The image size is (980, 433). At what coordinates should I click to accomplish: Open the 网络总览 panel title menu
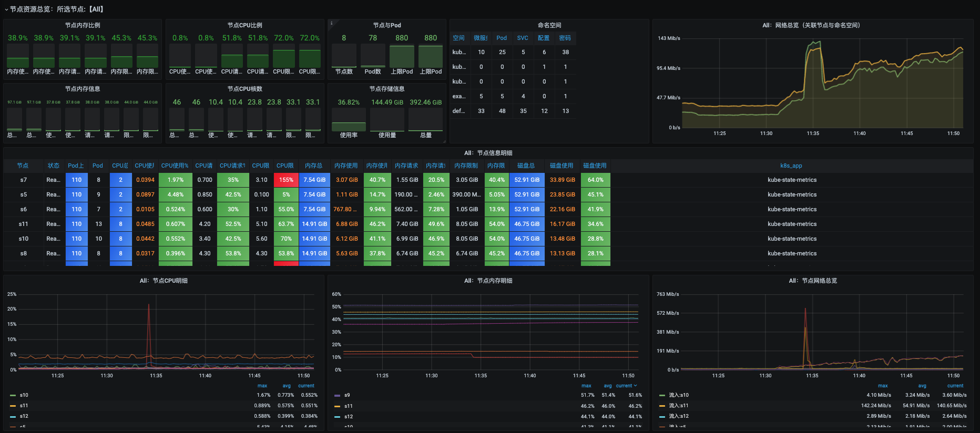[811, 25]
